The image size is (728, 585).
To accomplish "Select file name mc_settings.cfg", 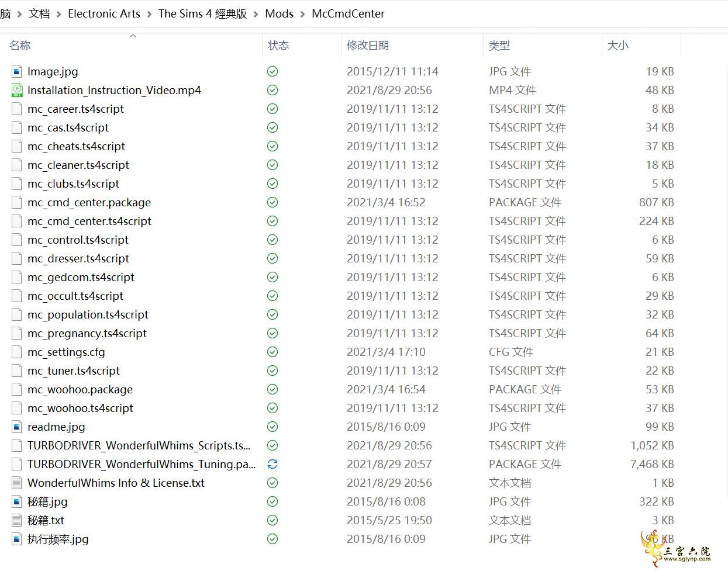I will click(x=66, y=352).
